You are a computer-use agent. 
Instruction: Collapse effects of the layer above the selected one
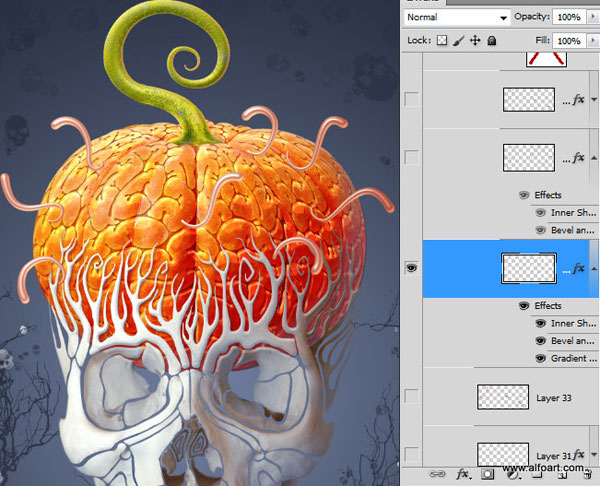[x=594, y=157]
